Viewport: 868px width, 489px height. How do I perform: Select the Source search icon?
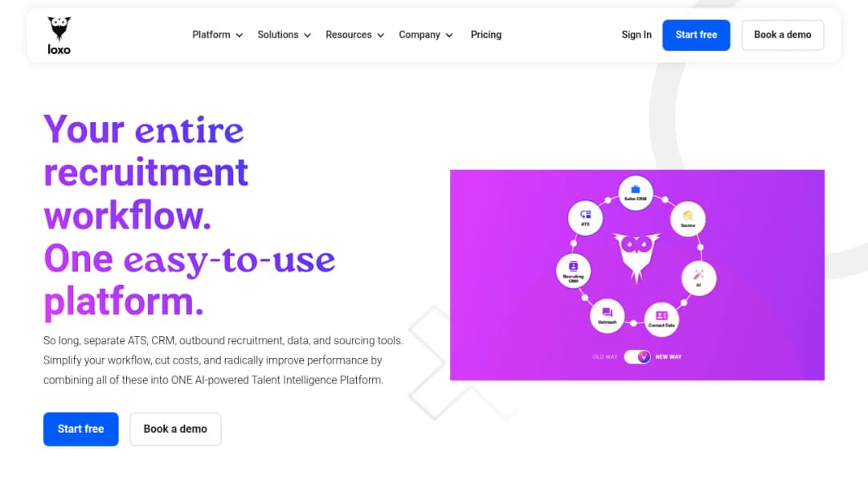point(687,219)
